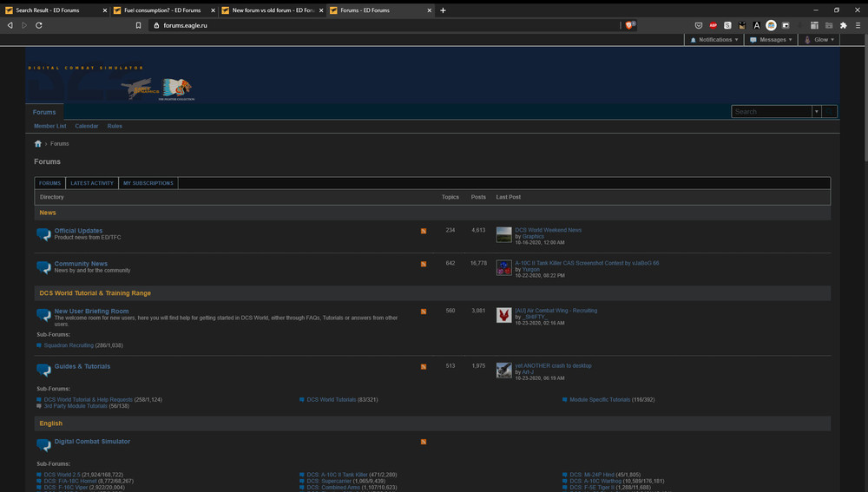Viewport: 868px width, 492px height.
Task: Open Digital Combat Simulator forum
Action: click(x=92, y=442)
